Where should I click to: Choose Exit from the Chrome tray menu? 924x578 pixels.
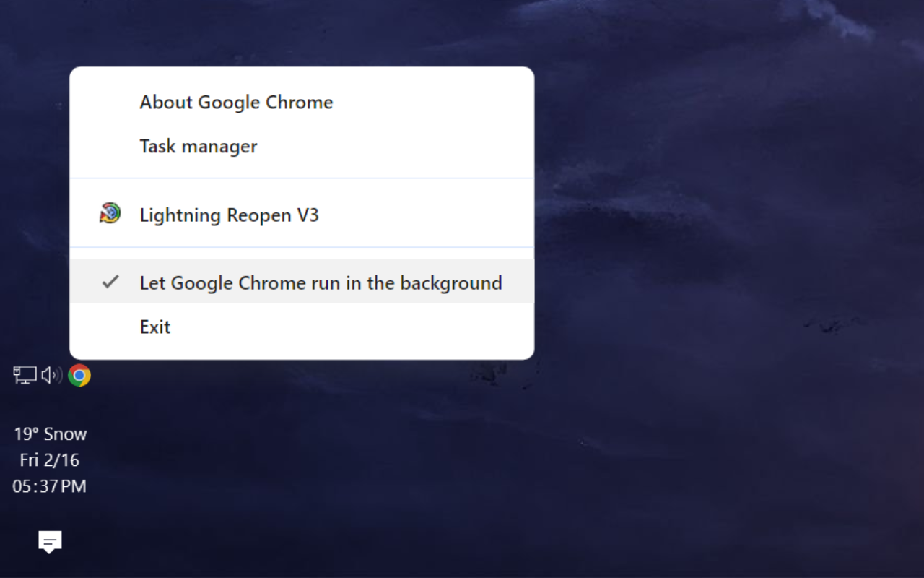[154, 327]
